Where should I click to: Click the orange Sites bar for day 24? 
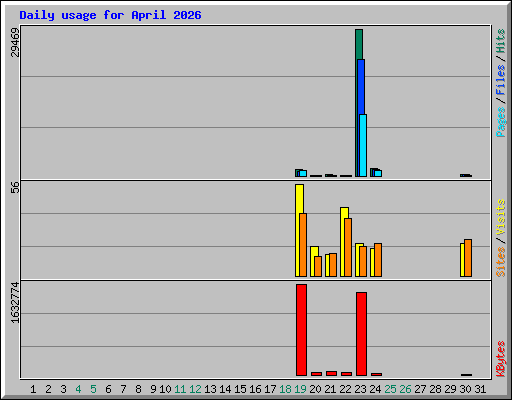(x=378, y=260)
